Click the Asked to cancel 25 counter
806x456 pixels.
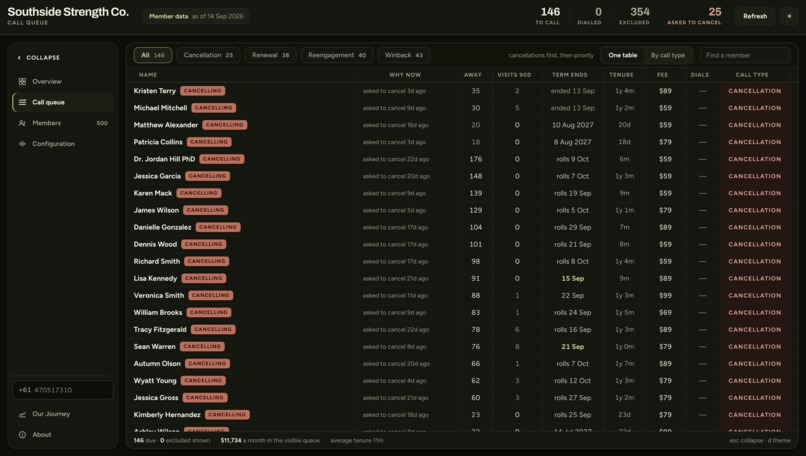coord(694,16)
